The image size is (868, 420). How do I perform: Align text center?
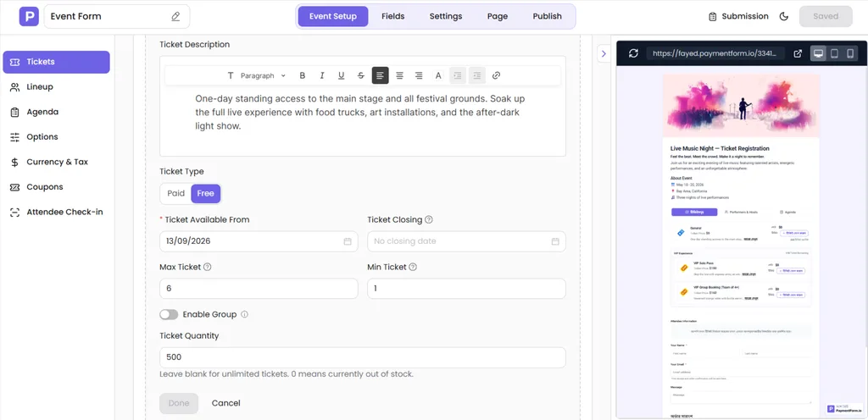click(x=400, y=75)
